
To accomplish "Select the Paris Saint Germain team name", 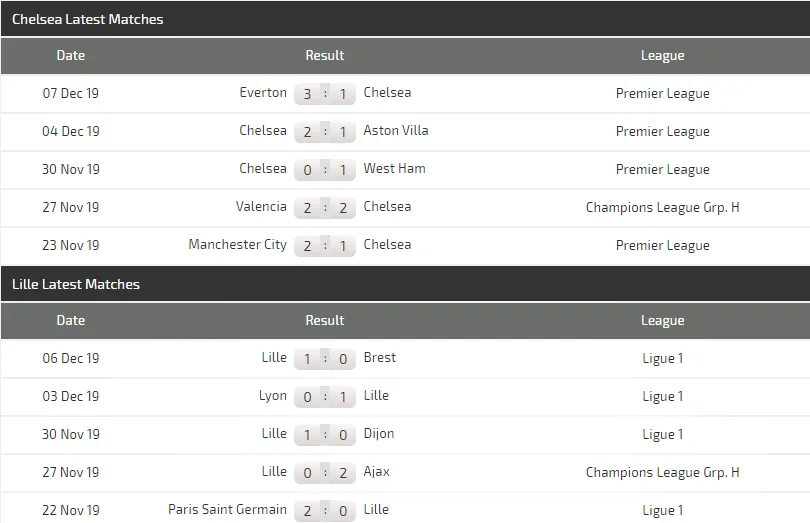I will pos(227,510).
